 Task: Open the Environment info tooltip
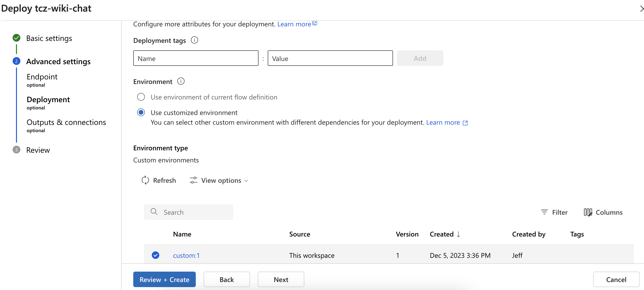click(x=181, y=81)
